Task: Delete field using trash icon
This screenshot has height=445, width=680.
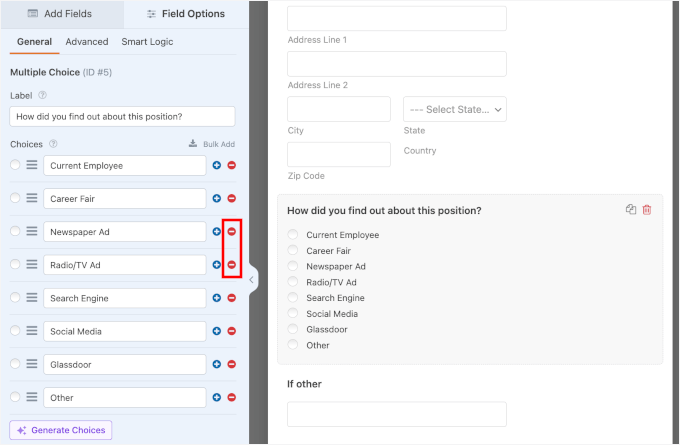Action: [647, 210]
